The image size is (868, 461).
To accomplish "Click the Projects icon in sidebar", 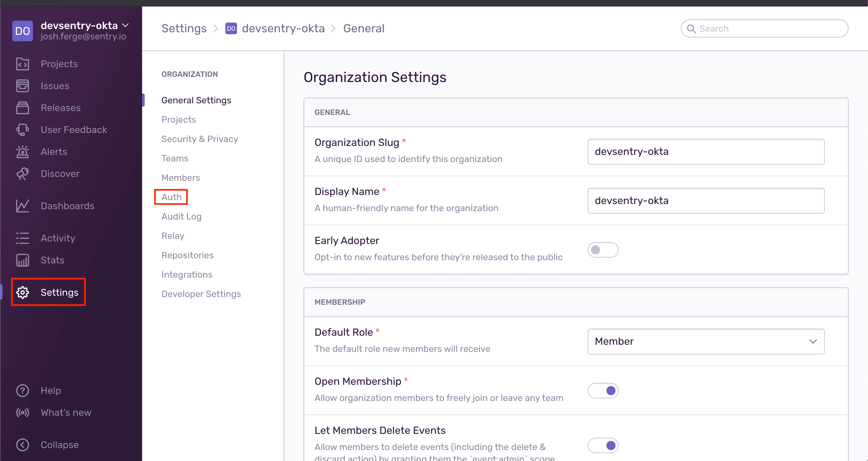I will pyautogui.click(x=22, y=64).
